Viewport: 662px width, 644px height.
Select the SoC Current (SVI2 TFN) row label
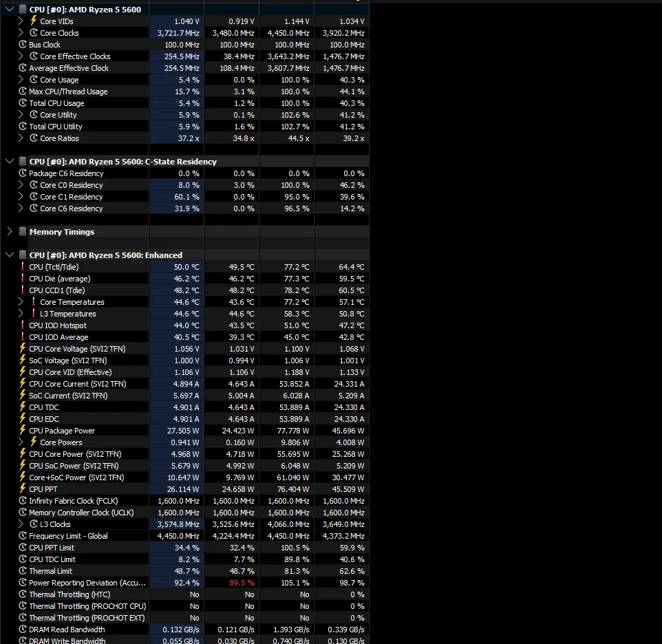pyautogui.click(x=68, y=396)
